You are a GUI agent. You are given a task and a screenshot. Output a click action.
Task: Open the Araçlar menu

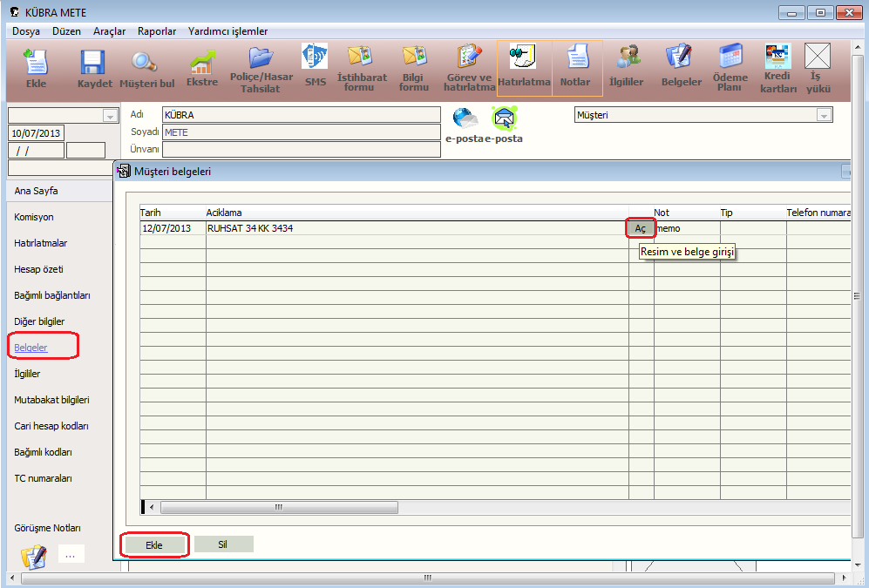(109, 31)
